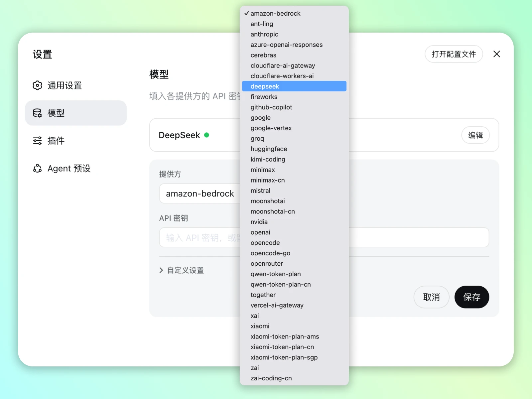
Task: Select xiaomi-token-plan-ams option
Action: pyautogui.click(x=294, y=336)
